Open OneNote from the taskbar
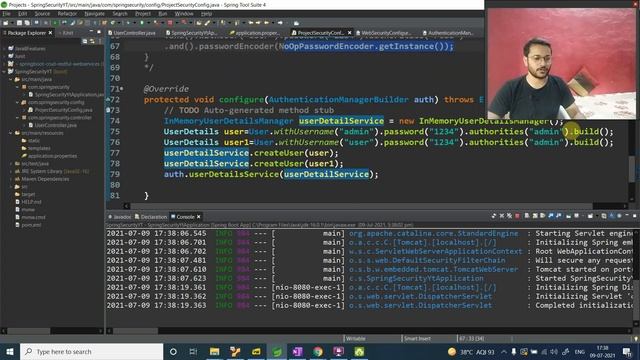 click(297, 351)
